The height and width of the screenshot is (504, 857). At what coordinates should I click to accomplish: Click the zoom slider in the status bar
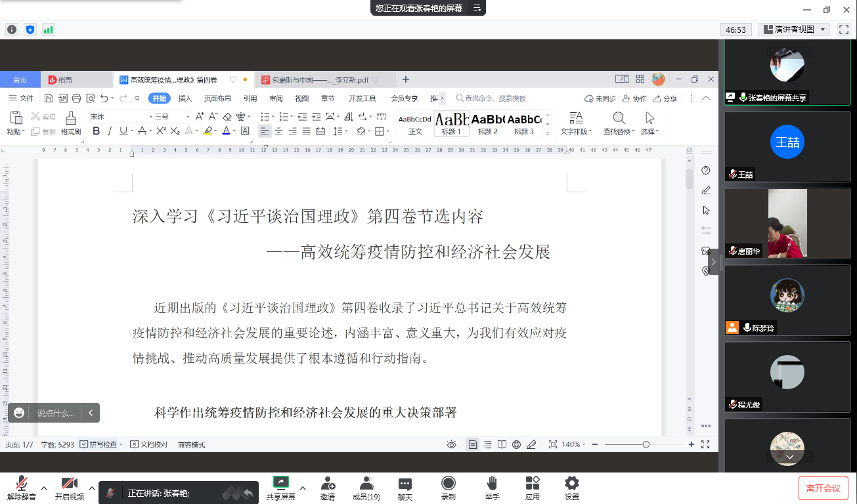click(x=646, y=444)
